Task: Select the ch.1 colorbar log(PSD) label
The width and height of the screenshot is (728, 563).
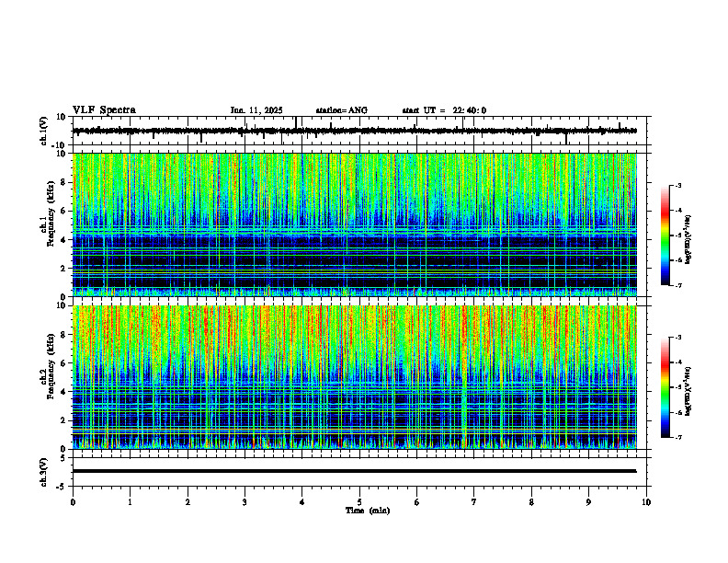Action: coord(688,240)
